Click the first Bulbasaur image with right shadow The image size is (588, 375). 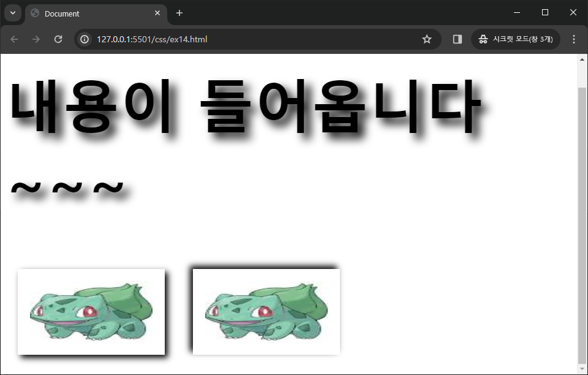(91, 312)
